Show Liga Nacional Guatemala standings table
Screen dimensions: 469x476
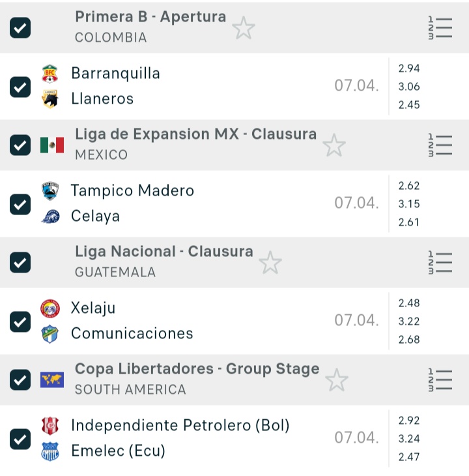click(440, 263)
